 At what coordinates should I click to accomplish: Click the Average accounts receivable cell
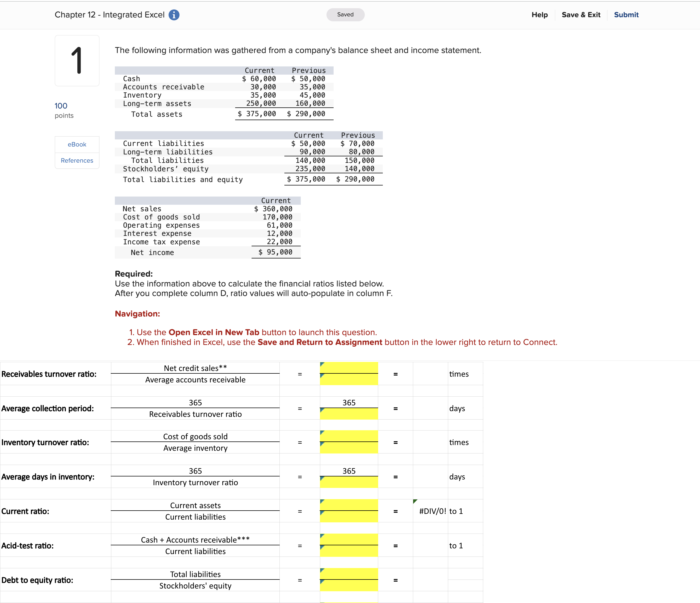(195, 379)
